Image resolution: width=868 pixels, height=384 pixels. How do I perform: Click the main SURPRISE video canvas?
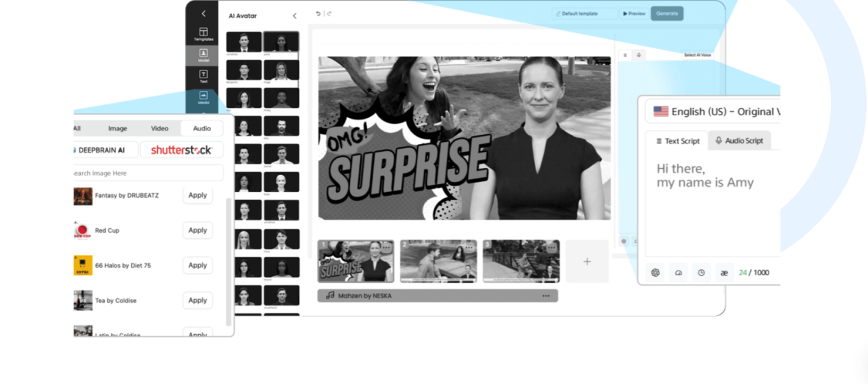click(x=464, y=138)
